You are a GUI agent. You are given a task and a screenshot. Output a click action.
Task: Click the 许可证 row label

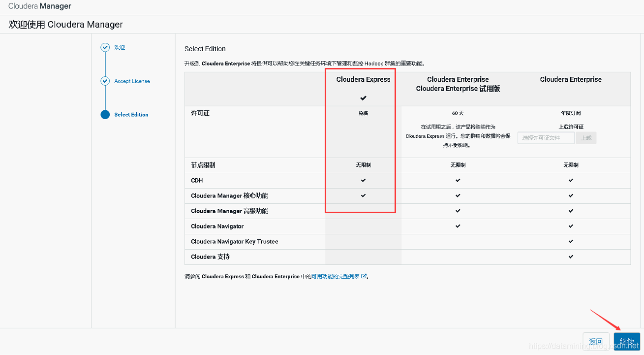(200, 113)
